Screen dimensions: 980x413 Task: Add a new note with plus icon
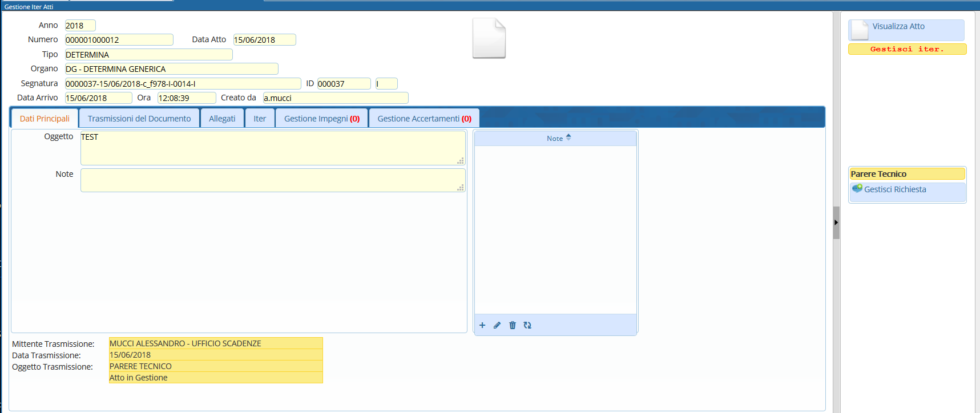coord(482,325)
